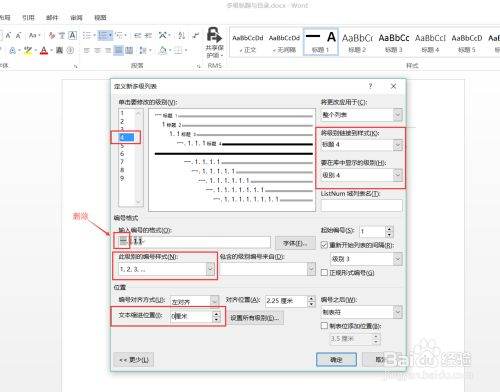The height and width of the screenshot is (392, 500).
Task: Click the Distributed alignment icon
Action: 129,51
